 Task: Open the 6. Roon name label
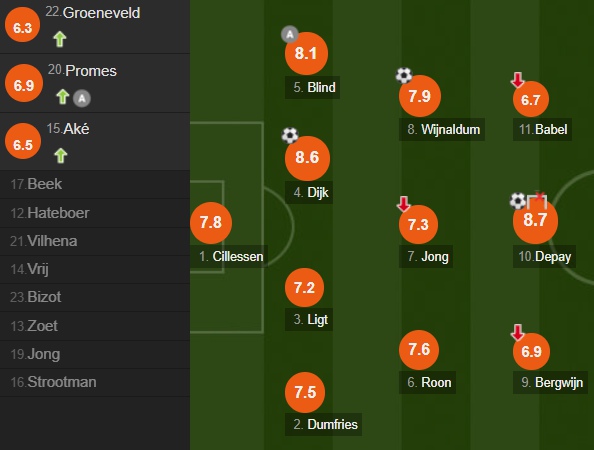click(x=427, y=382)
